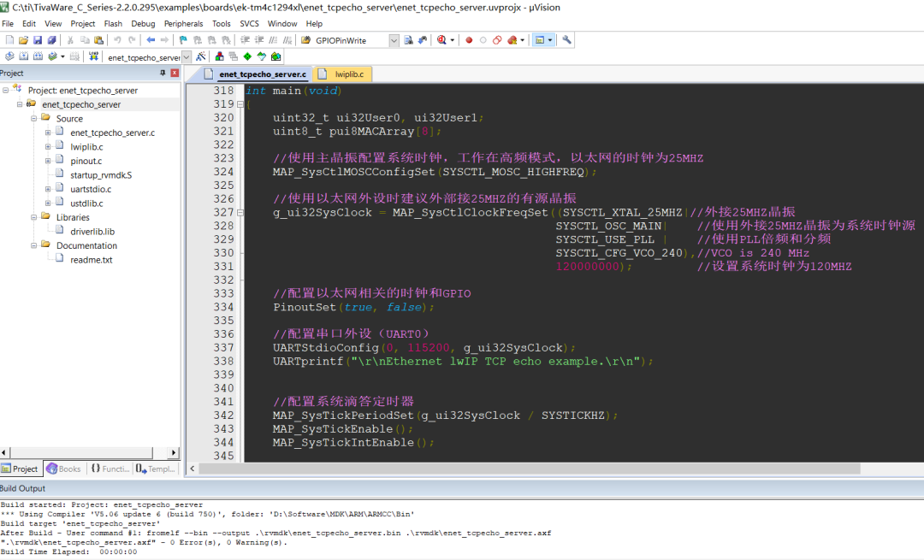Image resolution: width=924 pixels, height=560 pixels.
Task: Open the SVCS menu
Action: tap(249, 24)
